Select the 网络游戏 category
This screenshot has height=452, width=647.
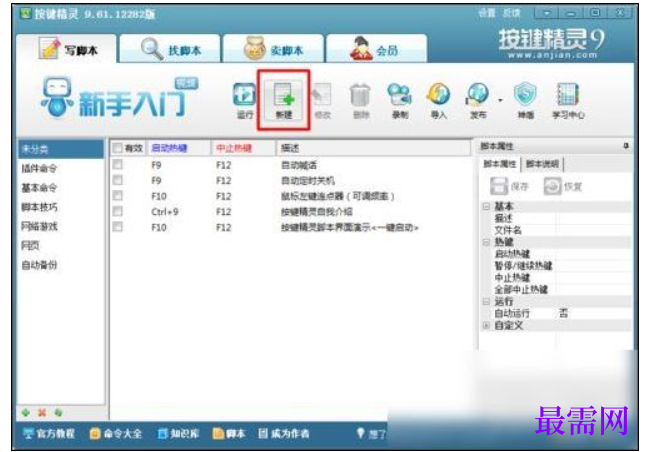61,226
